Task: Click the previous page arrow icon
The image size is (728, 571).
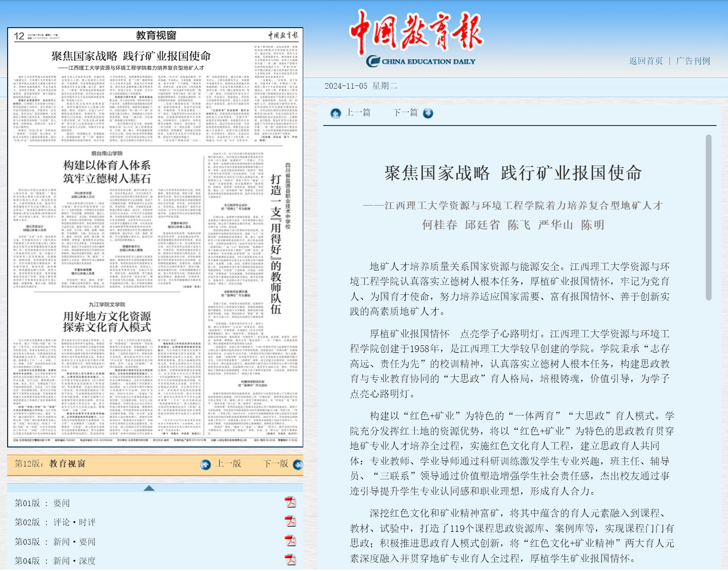Action: 205,464
